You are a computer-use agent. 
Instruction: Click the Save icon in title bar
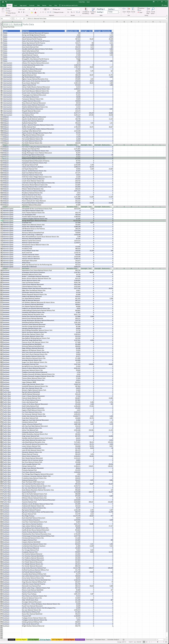click(2, 2)
